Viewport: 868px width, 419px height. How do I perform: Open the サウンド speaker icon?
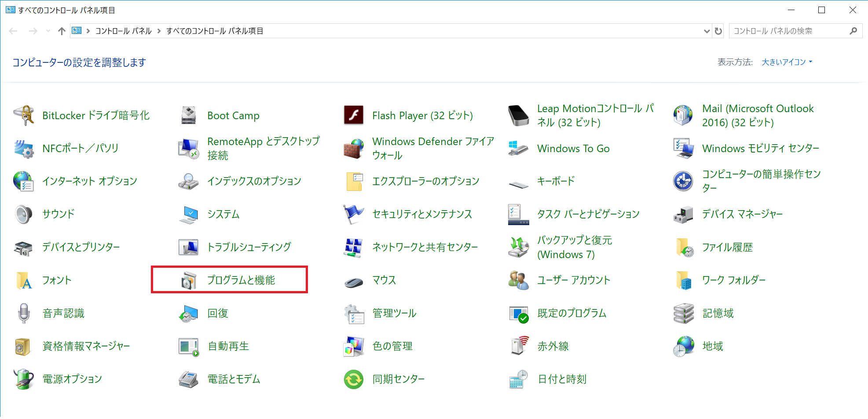(x=24, y=214)
